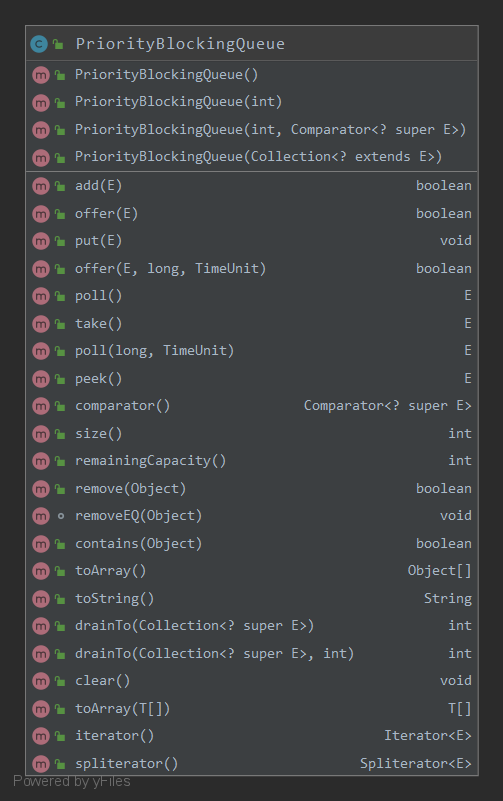This screenshot has width=503, height=801.
Task: Select the iterator() method name
Action: [x=114, y=736]
